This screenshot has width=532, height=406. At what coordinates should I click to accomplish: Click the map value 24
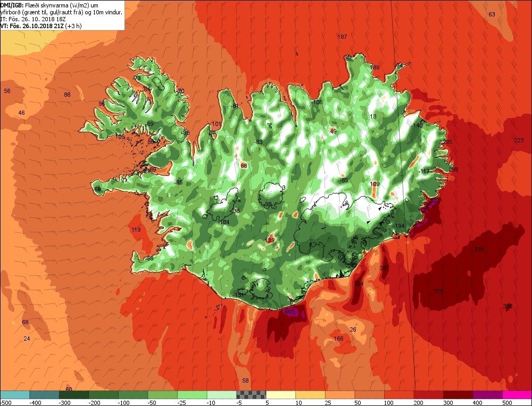pos(27,338)
